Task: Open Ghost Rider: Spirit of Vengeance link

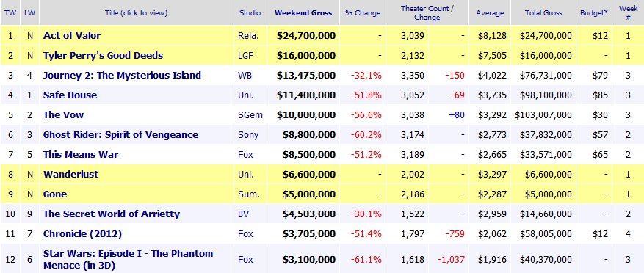Action: pyautogui.click(x=120, y=134)
